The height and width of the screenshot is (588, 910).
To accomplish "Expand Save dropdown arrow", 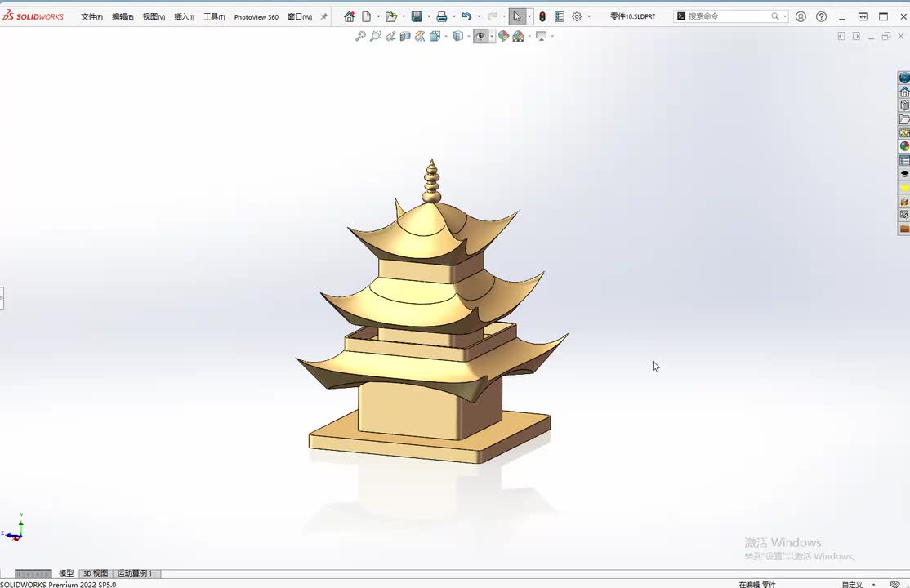I will pyautogui.click(x=429, y=17).
